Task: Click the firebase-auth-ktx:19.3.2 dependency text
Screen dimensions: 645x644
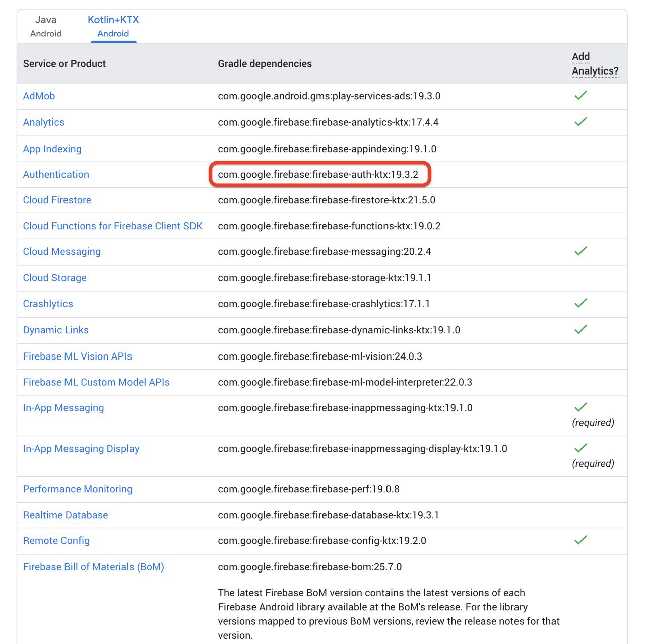Action: [318, 174]
